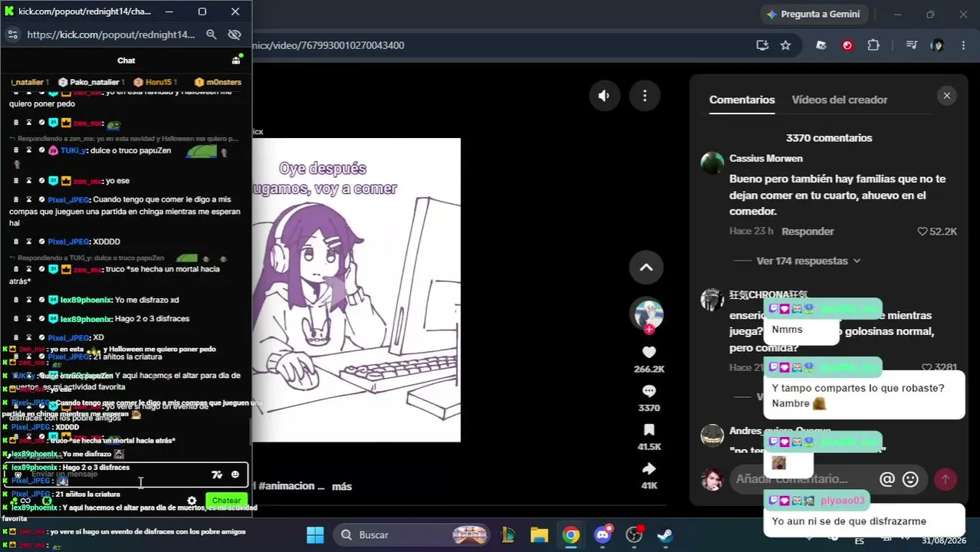Click TUKI_y username on 'dulce o truco' message
Screen dimensions: 980x552
pyautogui.click(x=73, y=151)
